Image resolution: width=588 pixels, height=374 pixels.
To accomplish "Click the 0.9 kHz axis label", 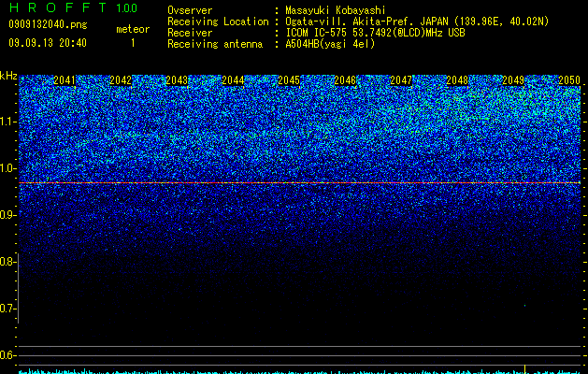I will pyautogui.click(x=8, y=215).
